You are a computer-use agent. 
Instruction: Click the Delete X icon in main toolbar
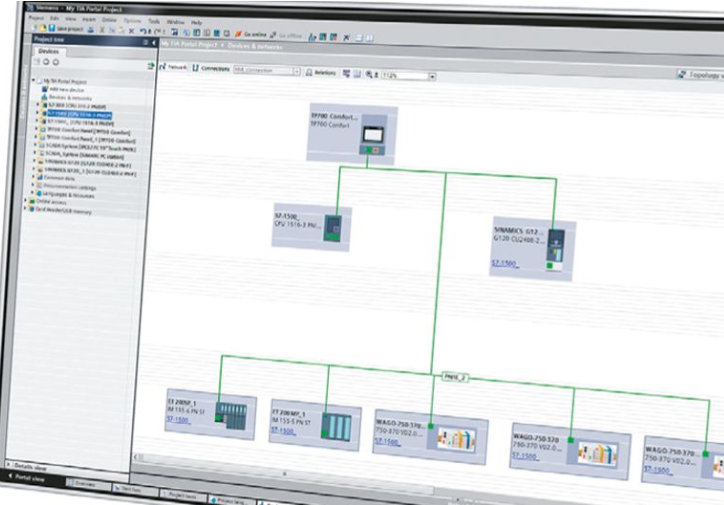[131, 31]
